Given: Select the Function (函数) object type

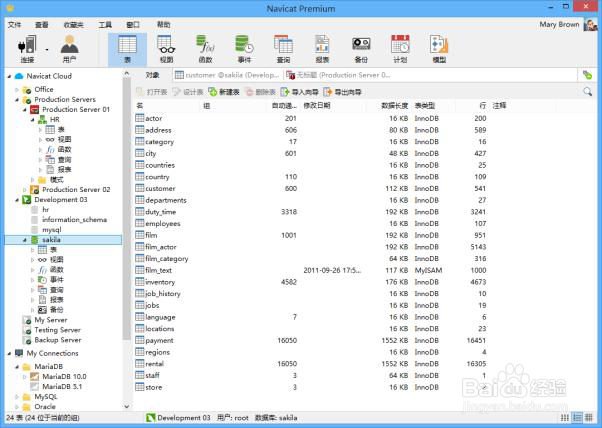Looking at the screenshot, I should tap(205, 49).
